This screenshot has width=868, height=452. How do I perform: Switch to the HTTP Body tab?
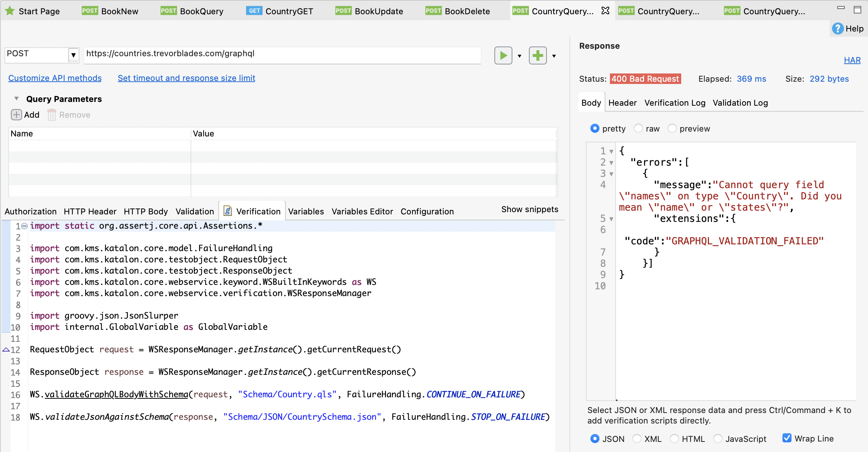(146, 211)
